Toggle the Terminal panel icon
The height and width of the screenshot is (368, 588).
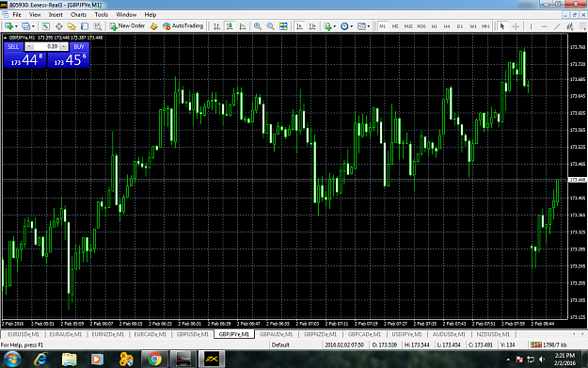[85, 26]
